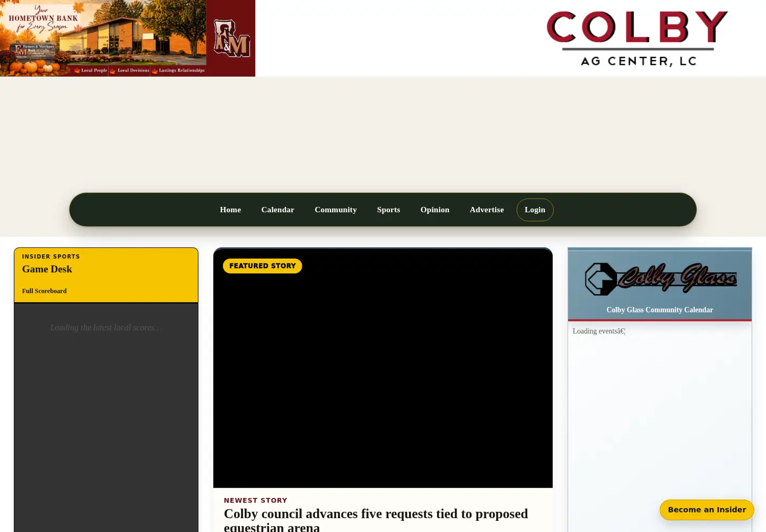The image size is (766, 532).
Task: Open the Community section
Action: (336, 210)
